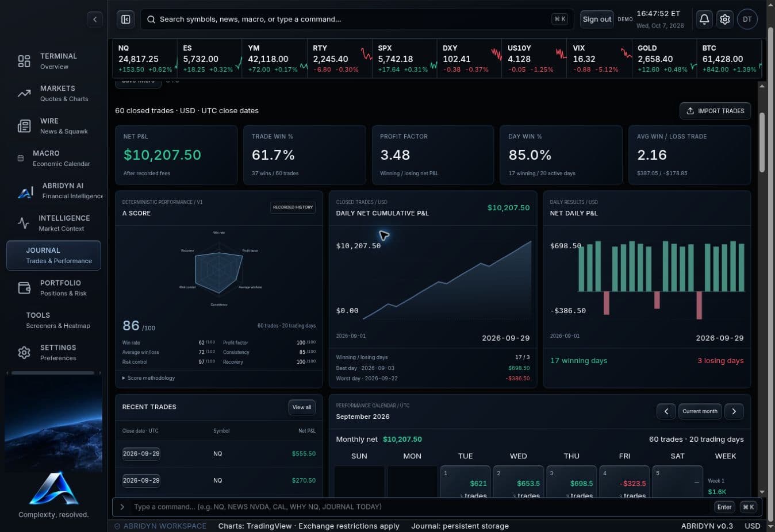This screenshot has height=532, width=775.
Task: Click the A Score radar chart
Action: click(x=219, y=268)
